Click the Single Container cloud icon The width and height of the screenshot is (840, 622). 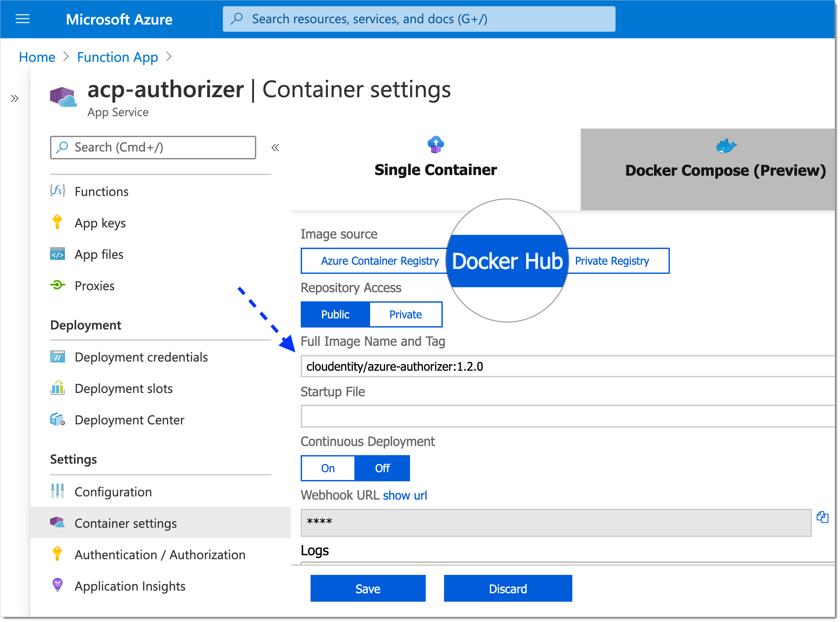(436, 145)
